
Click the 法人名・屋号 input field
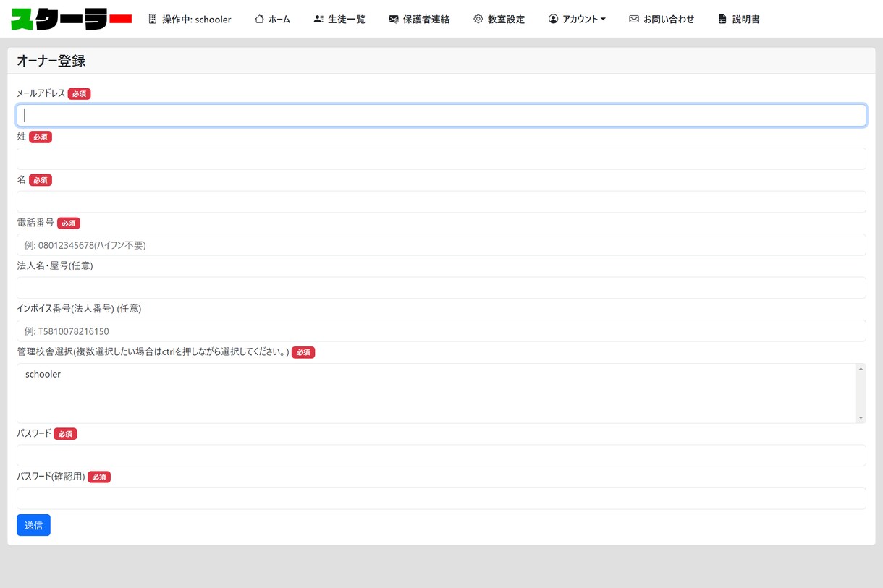pyautogui.click(x=441, y=288)
